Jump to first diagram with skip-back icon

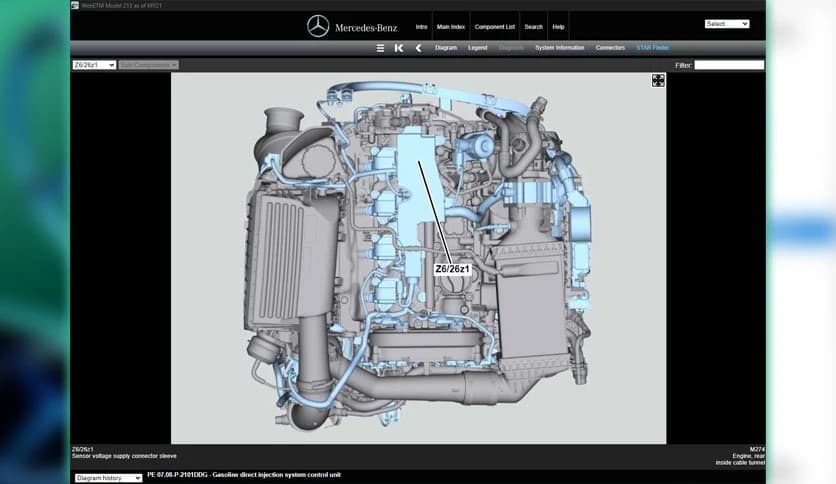click(399, 48)
